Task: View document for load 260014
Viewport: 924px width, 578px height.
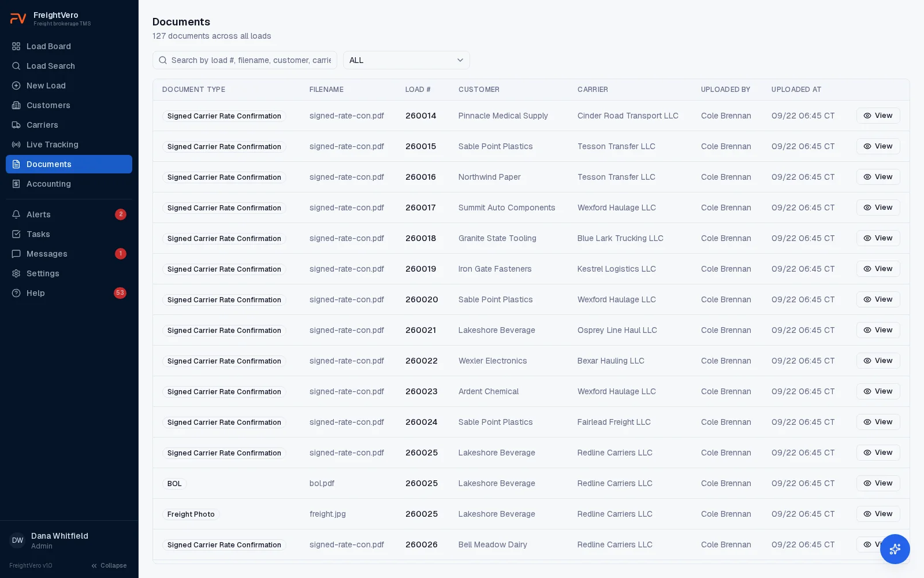Action: coord(878,116)
